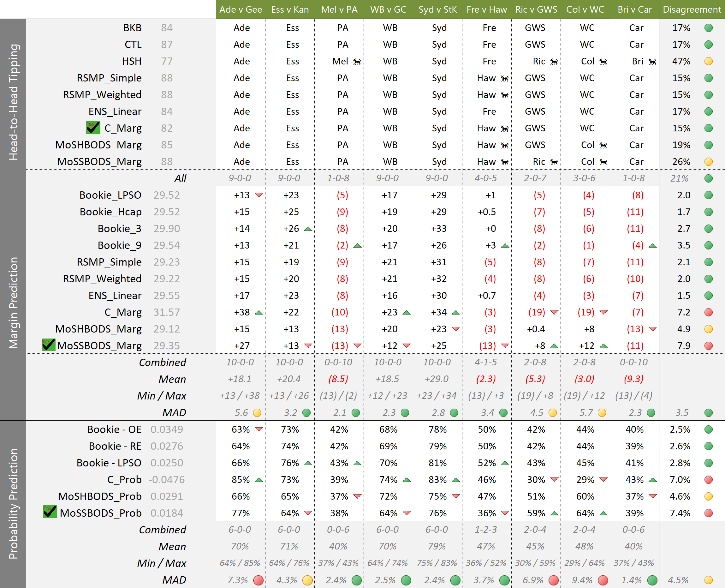725x588 pixels.
Task: Click the yellow disagreement dot for HSH
Action: pos(708,61)
